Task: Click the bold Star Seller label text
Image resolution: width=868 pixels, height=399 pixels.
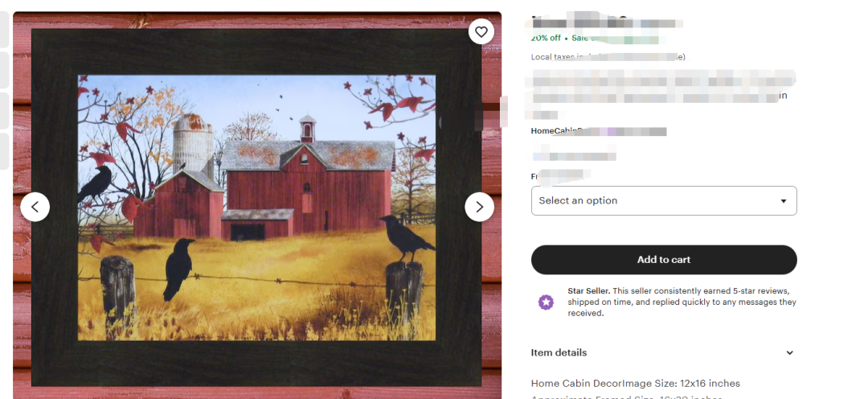Action: pos(588,291)
